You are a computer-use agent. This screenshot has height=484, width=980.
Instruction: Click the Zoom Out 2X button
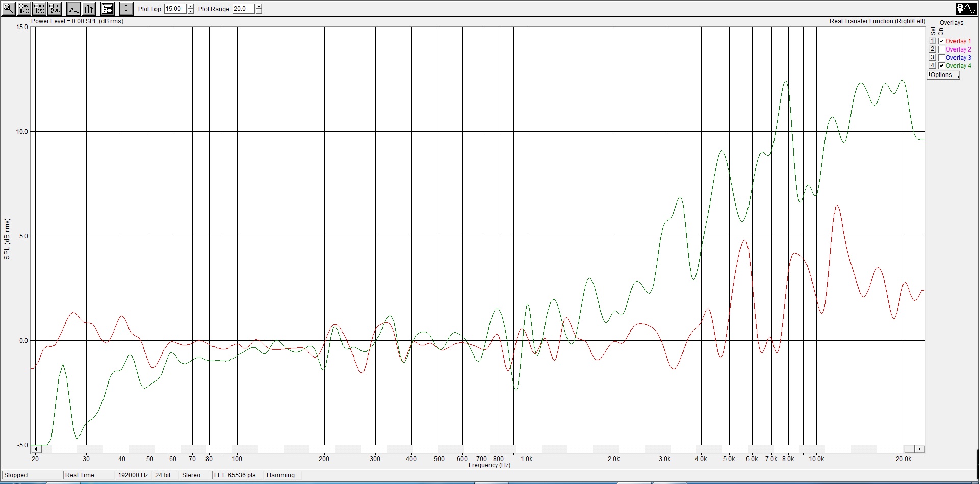pyautogui.click(x=39, y=9)
